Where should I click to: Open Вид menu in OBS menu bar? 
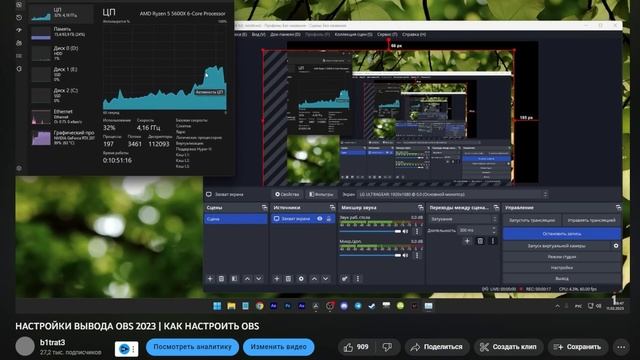(258, 35)
